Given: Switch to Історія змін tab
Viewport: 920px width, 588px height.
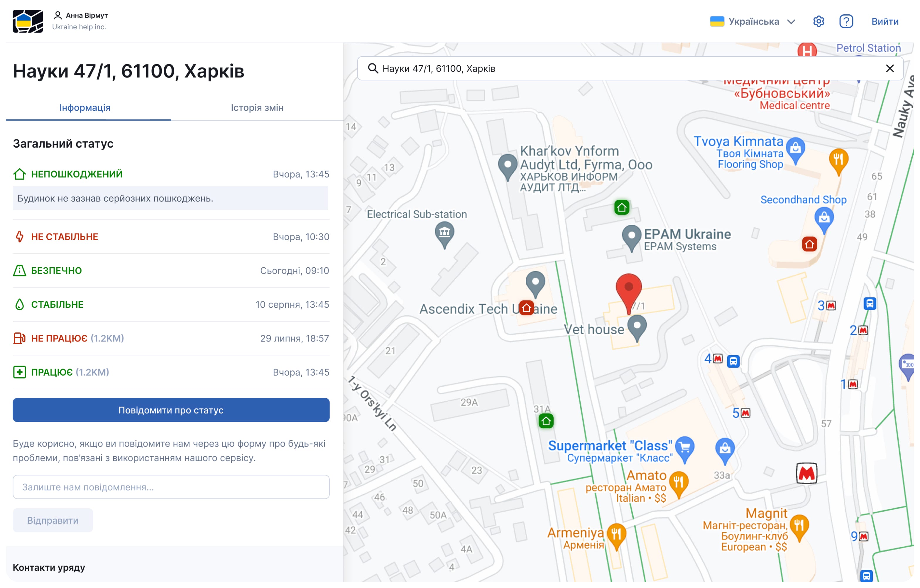Looking at the screenshot, I should pos(257,108).
